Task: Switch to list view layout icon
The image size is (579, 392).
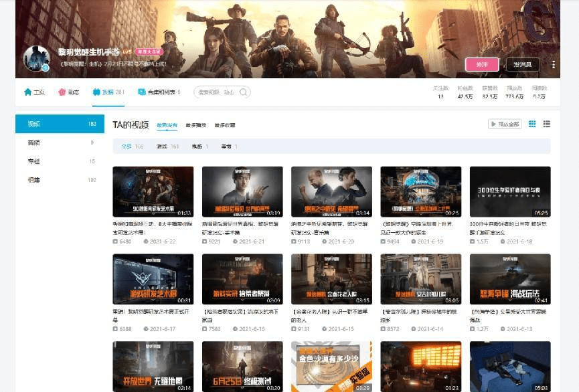Action: click(547, 124)
